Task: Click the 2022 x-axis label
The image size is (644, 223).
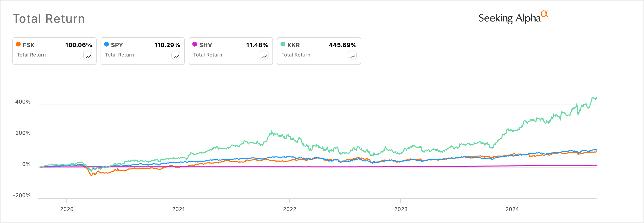Action: click(x=290, y=209)
